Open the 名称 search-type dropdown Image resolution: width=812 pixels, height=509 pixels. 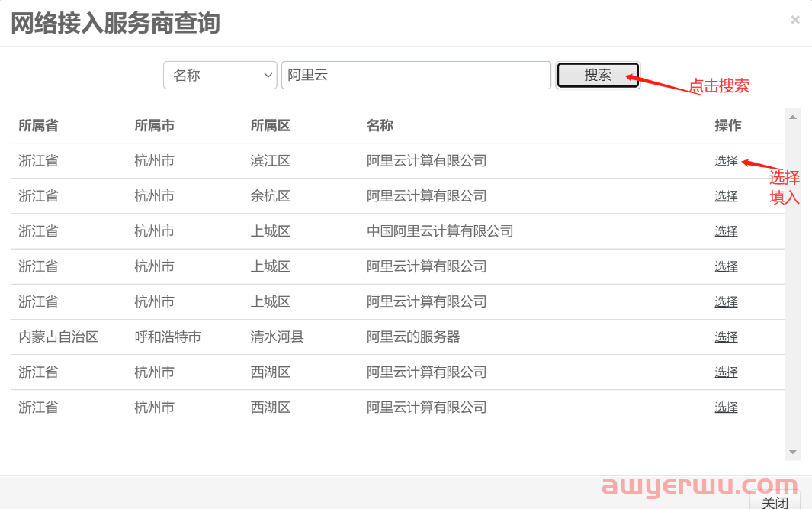coord(220,75)
